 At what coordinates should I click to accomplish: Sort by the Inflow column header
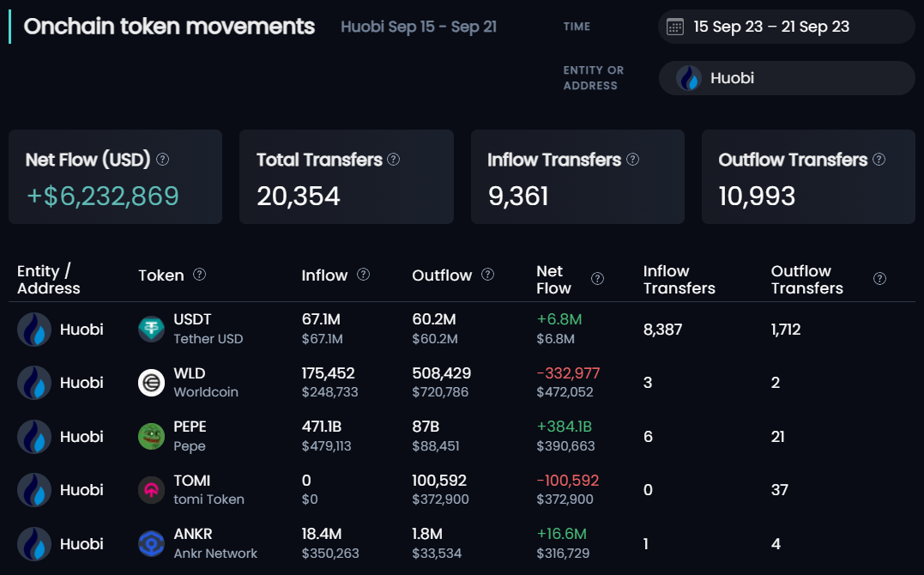(x=324, y=275)
